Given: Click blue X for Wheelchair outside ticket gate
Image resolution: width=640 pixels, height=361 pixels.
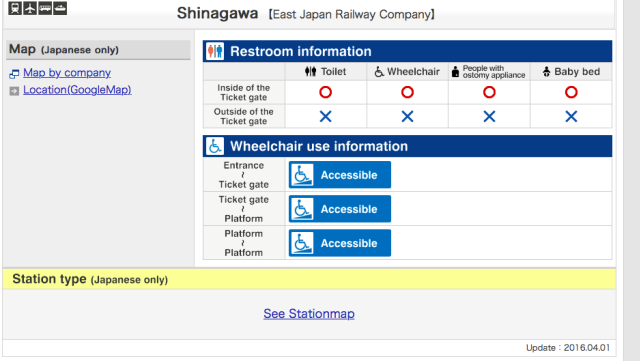Looking at the screenshot, I should click(x=407, y=116).
